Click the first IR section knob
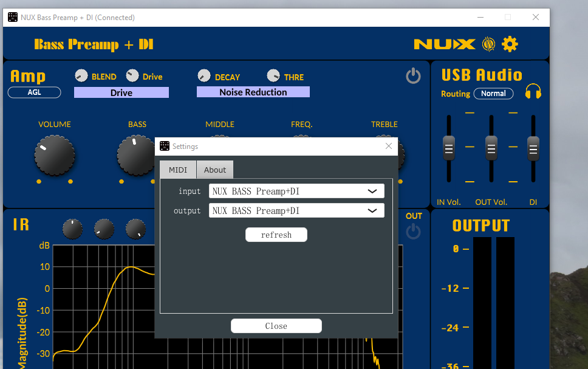588x369 pixels. (72, 229)
